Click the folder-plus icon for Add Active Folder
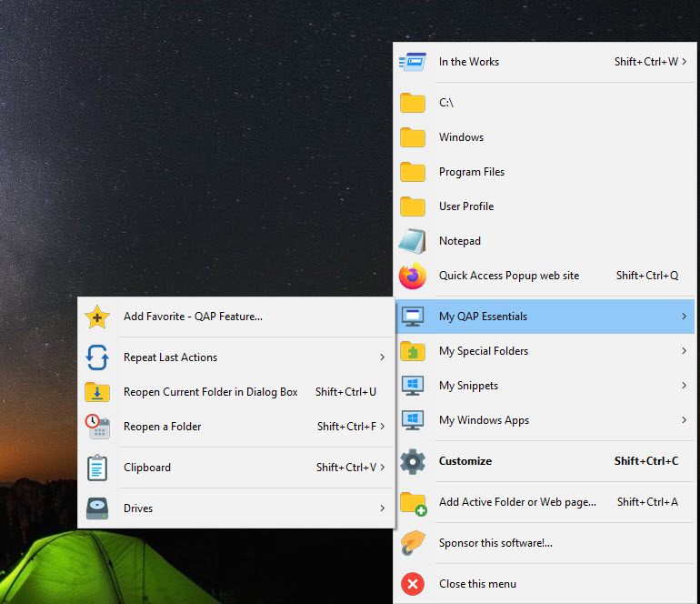Screen dimensions: 700x604 pyautogui.click(x=414, y=503)
